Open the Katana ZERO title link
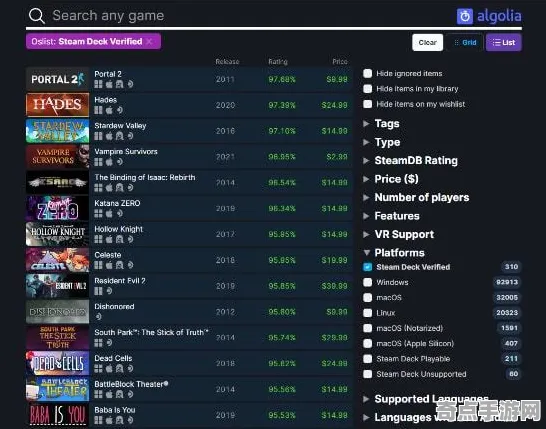Viewport: 546px width, 429px height. (x=117, y=203)
